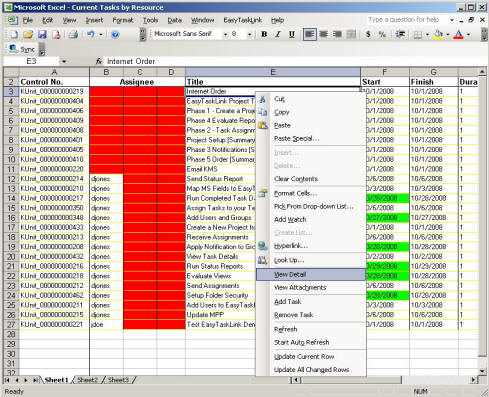
Task: Apply Percent style icon
Action: pyautogui.click(x=382, y=34)
